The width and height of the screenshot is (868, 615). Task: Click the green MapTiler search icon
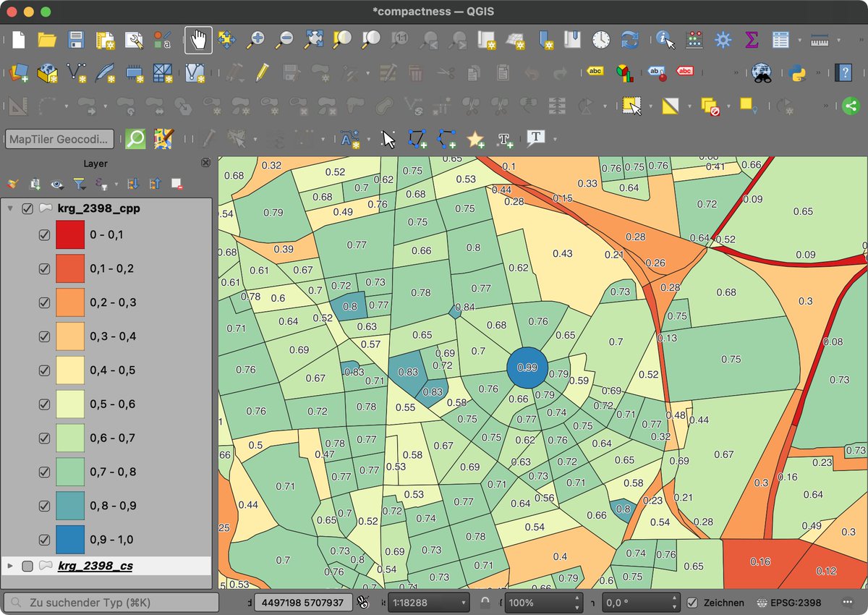point(135,139)
